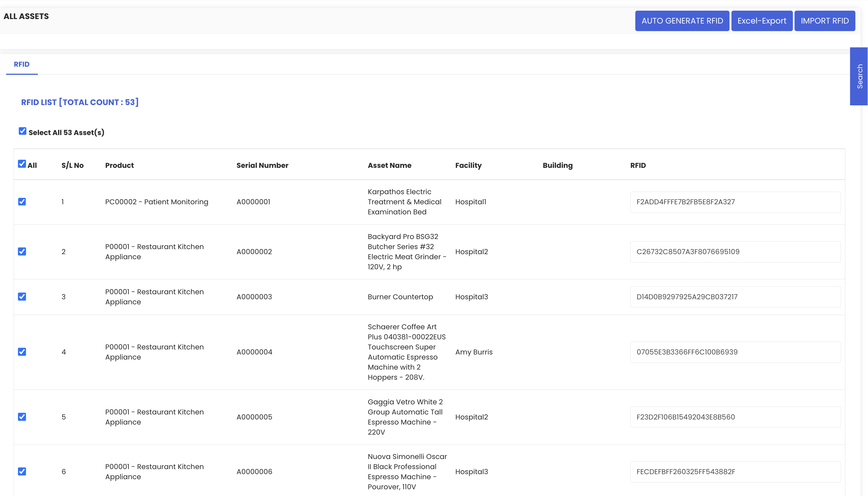Select RFID field FECDEFBFF260325FF543882F
Image resolution: width=868 pixels, height=496 pixels.
tap(735, 472)
